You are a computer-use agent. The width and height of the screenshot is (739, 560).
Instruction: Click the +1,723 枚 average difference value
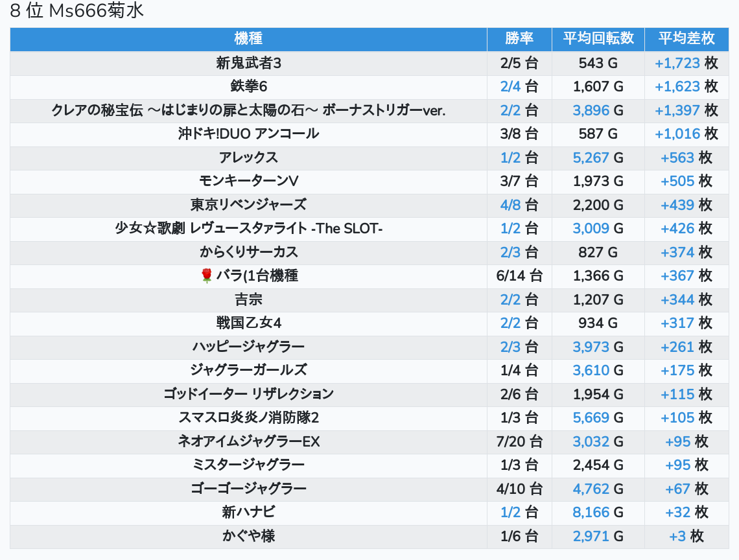tap(686, 63)
